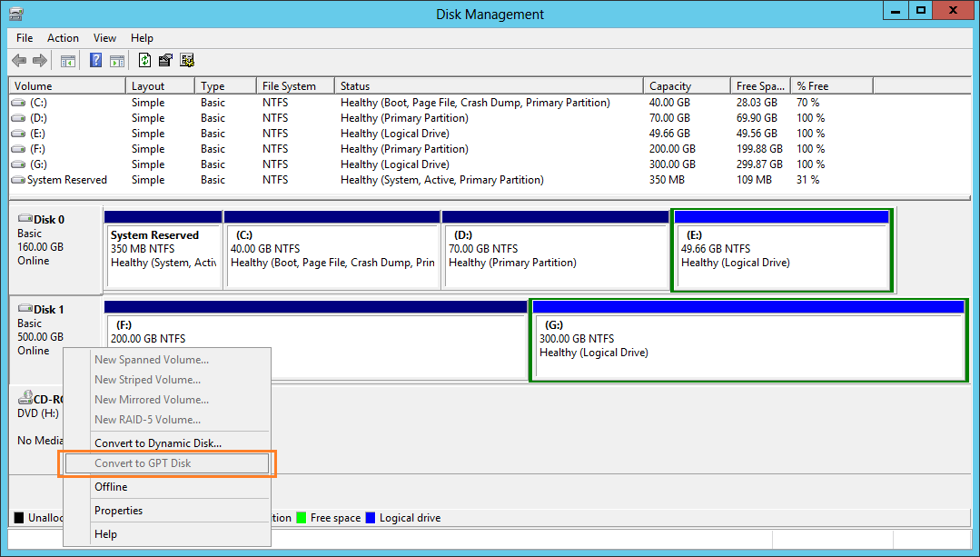The width and height of the screenshot is (980, 557).
Task: Click the System Reserved volume icon in list
Action: point(19,180)
